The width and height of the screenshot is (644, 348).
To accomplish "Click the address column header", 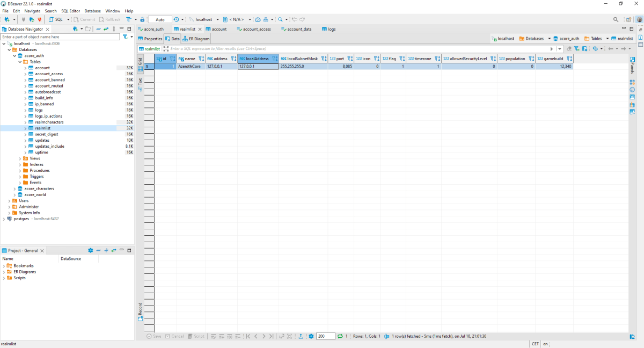I will tap(221, 59).
